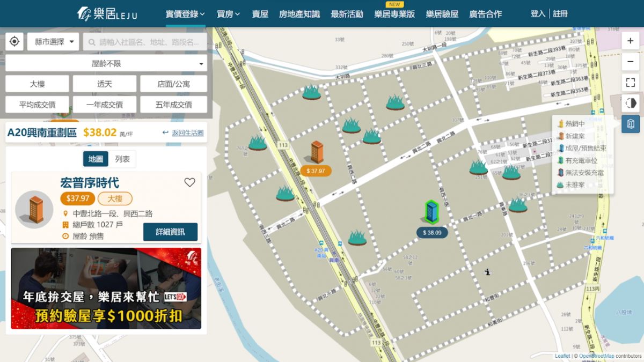Filter by 店面/公寓 type

coord(173,84)
